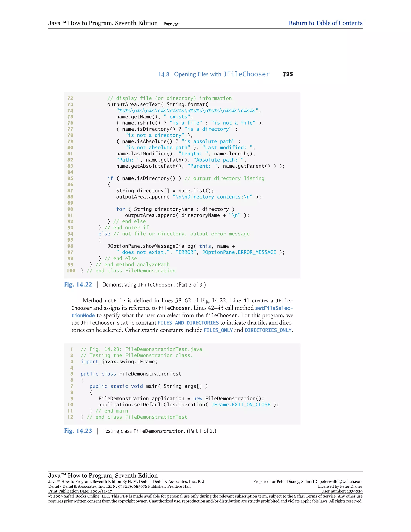The height and width of the screenshot is (532, 411).
Task: Click code line number 100
Action: [x=71, y=271]
